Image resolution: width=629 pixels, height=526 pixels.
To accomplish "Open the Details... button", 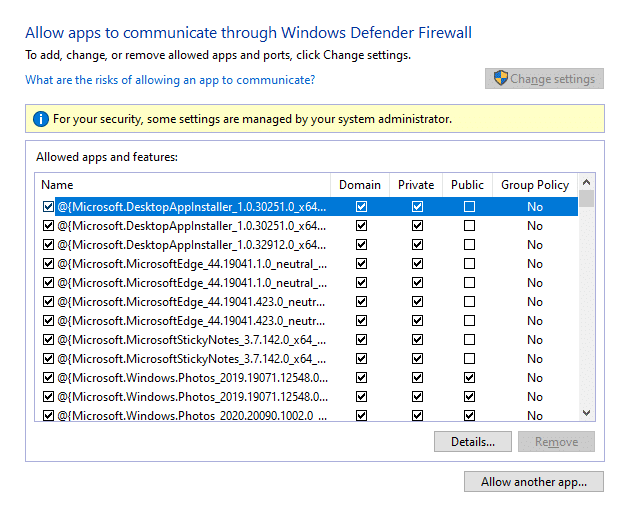I will point(472,442).
